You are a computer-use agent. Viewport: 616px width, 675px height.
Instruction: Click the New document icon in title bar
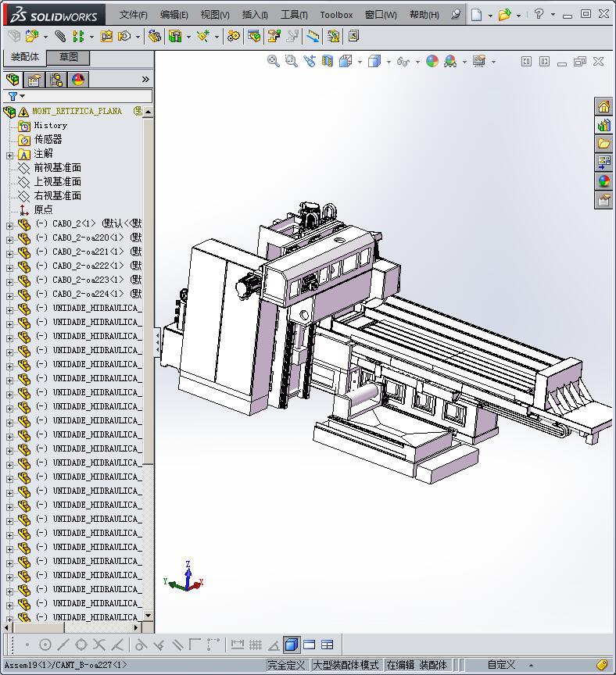pyautogui.click(x=476, y=15)
